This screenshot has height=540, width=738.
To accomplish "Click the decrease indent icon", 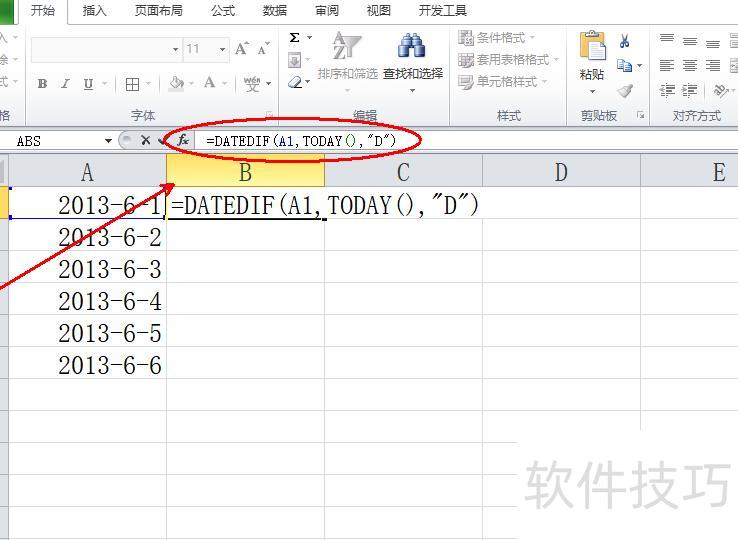I will coord(667,90).
